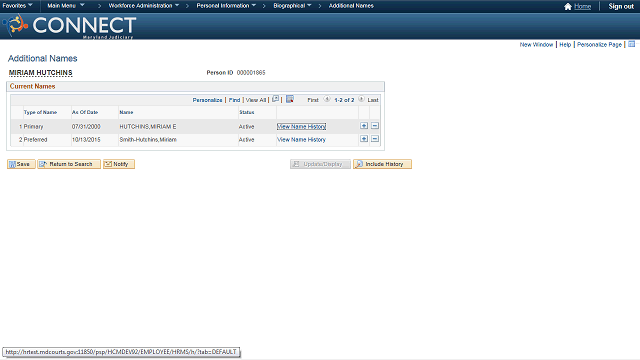Click the 1-2 of 2 row counter
The width and height of the screenshot is (640, 360).
click(x=344, y=100)
